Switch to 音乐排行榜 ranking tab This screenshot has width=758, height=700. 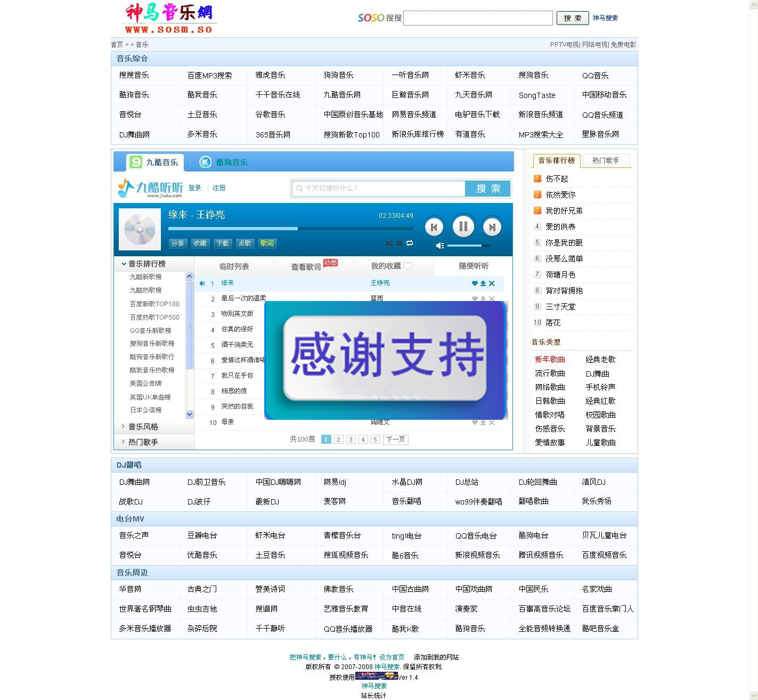click(x=556, y=160)
